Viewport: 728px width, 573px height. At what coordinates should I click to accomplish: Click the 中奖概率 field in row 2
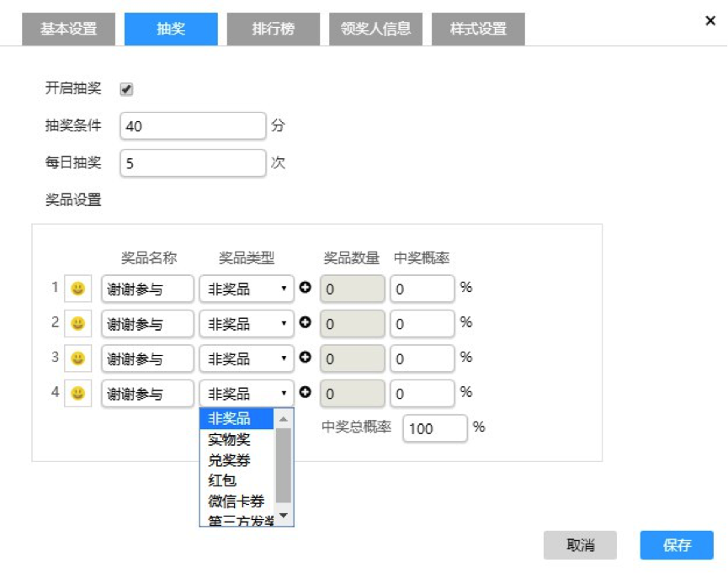[422, 324]
